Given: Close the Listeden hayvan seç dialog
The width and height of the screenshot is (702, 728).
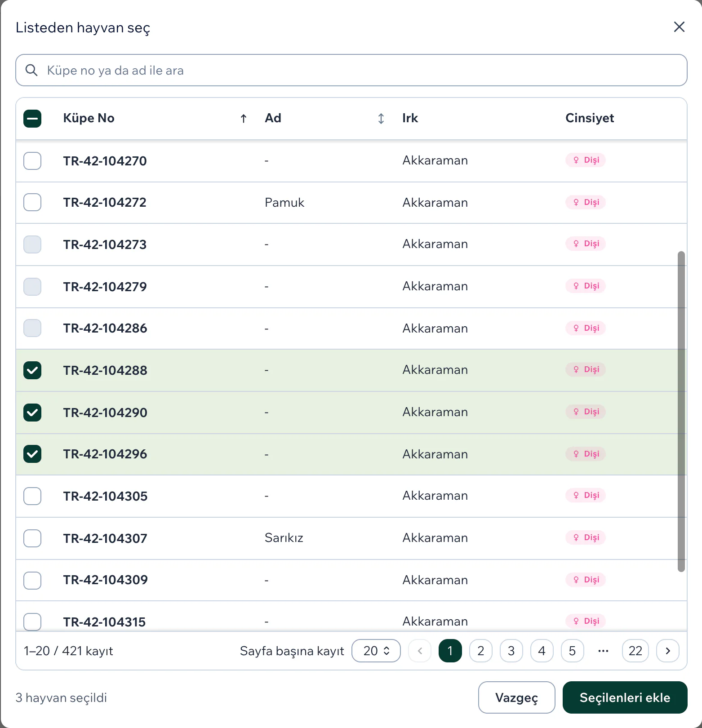Looking at the screenshot, I should pyautogui.click(x=679, y=27).
